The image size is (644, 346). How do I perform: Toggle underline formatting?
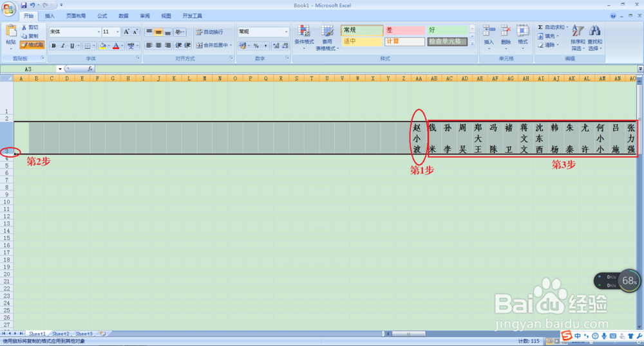[x=72, y=46]
